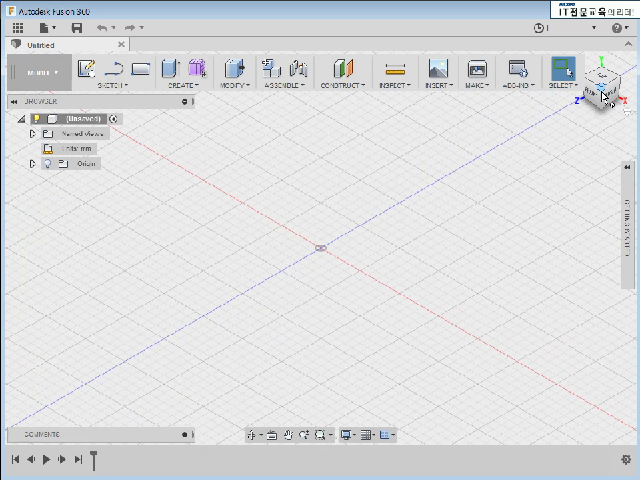Collapse the (Unsaved) root component node
The height and width of the screenshot is (480, 640).
click(21, 119)
